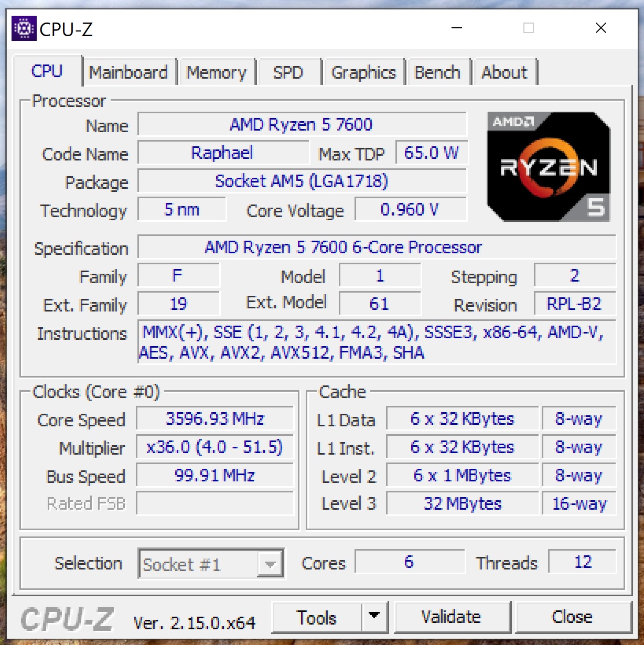Click the Specification field
The image size is (644, 645).
pos(377,247)
